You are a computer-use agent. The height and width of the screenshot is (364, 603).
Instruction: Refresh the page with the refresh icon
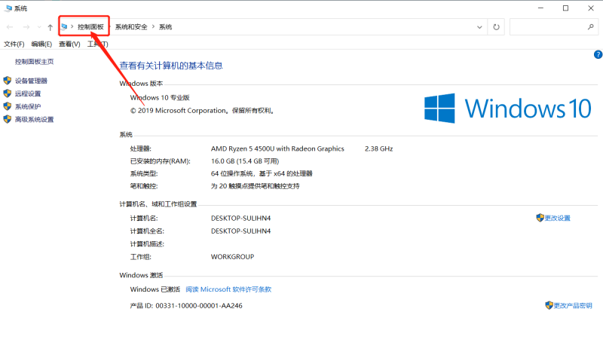[x=496, y=27]
